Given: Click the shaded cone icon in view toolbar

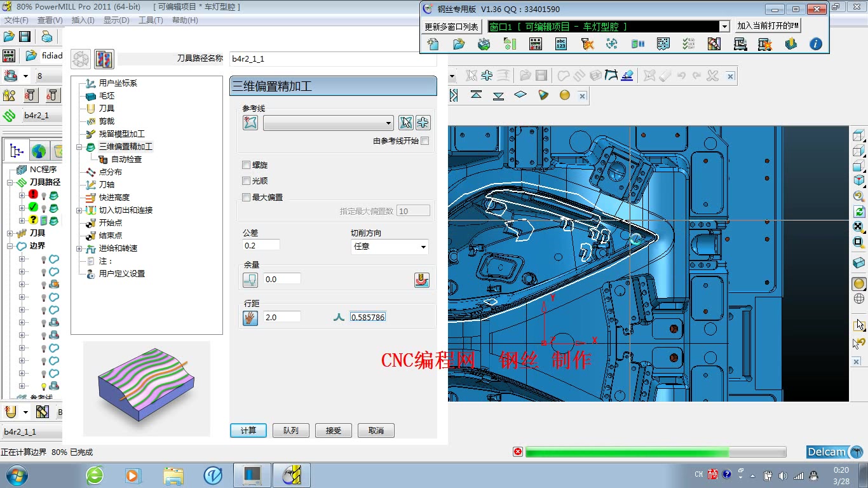Looking at the screenshot, I should pos(543,95).
